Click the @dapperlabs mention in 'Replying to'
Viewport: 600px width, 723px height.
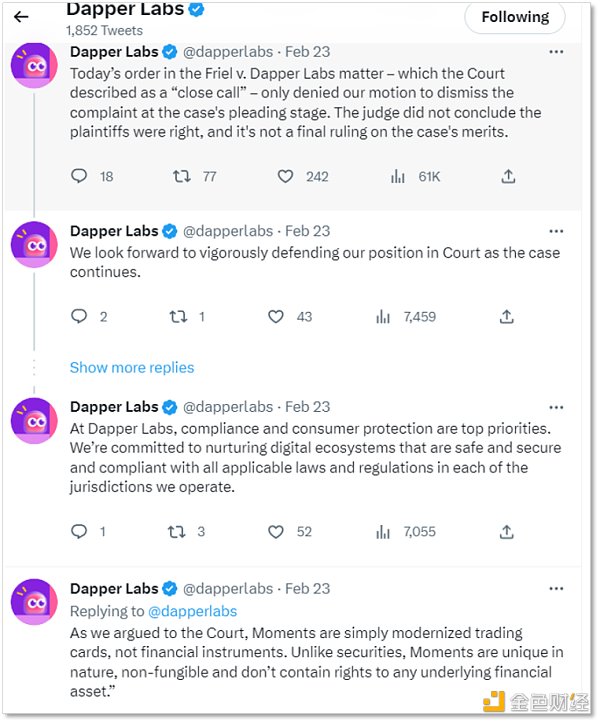point(192,610)
